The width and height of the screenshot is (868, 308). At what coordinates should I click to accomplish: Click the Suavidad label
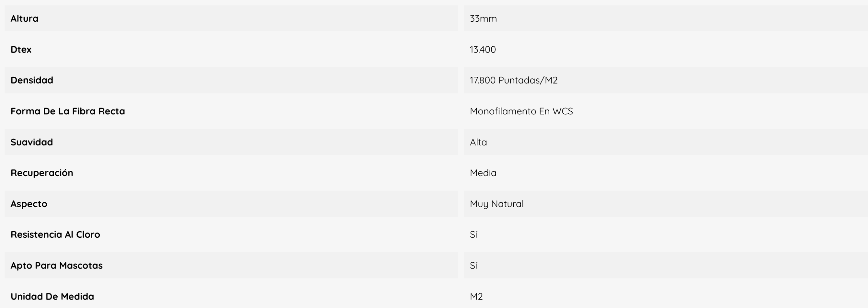point(32,142)
